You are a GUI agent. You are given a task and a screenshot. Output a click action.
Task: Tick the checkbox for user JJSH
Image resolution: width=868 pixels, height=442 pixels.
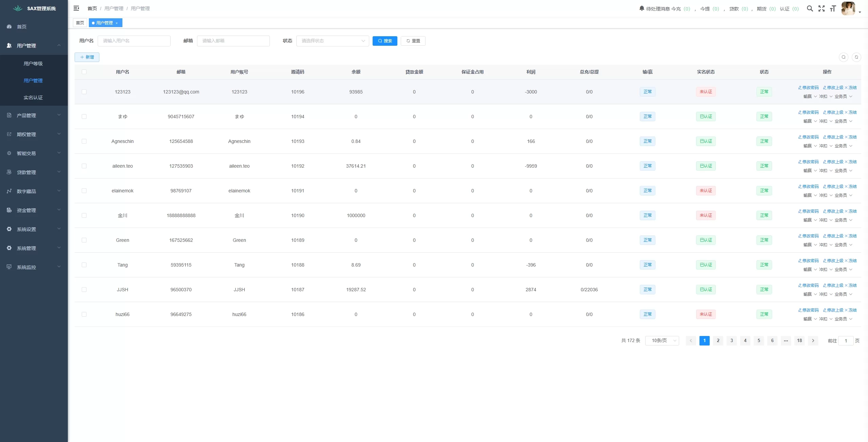[84, 290]
